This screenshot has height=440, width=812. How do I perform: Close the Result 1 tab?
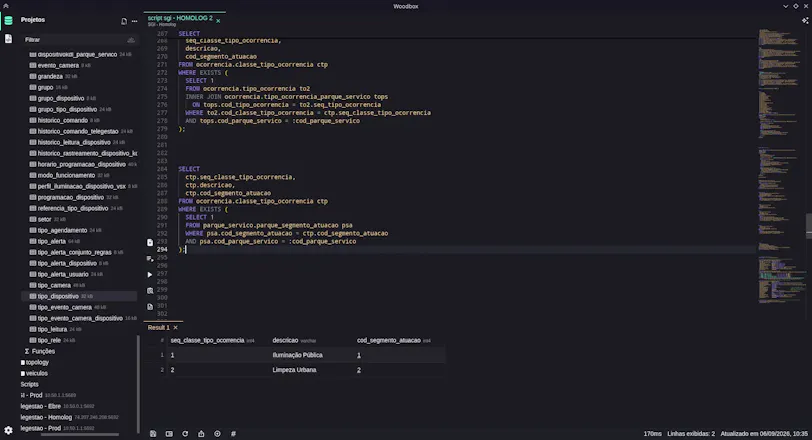[x=176, y=328]
